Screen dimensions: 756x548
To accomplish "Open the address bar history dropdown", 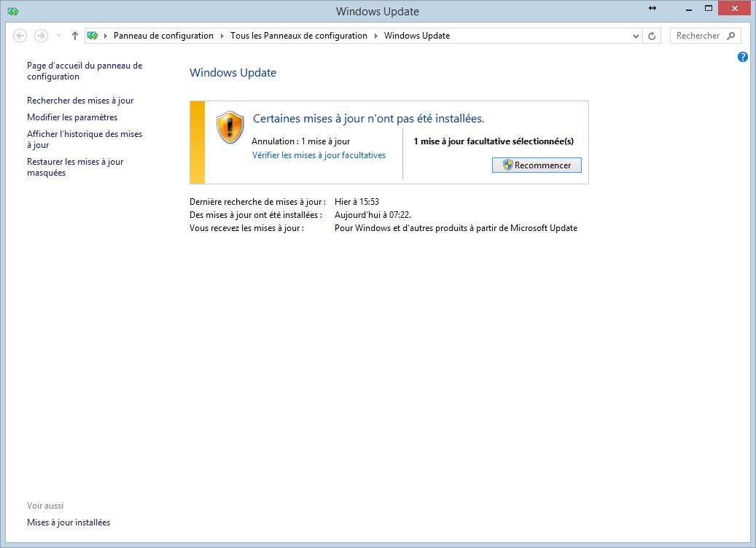I will (636, 36).
